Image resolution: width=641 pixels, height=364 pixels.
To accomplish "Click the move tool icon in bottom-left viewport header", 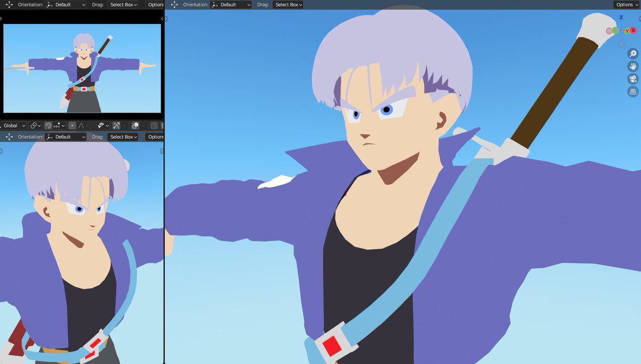I will (9, 137).
